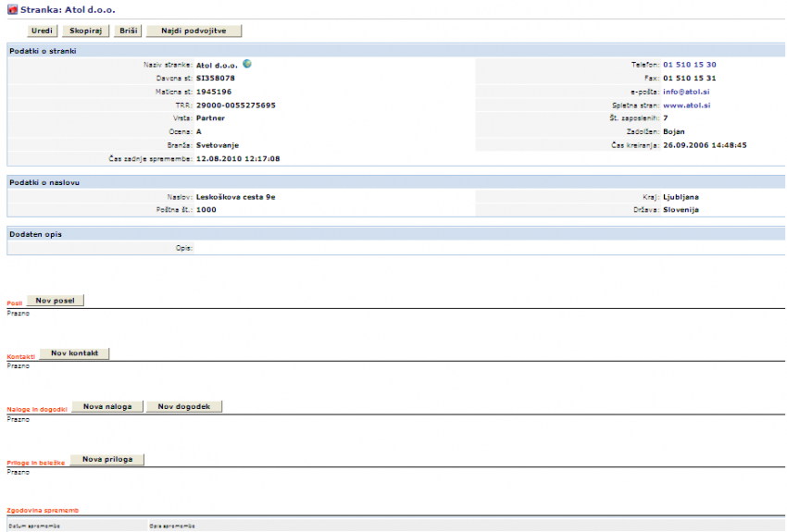Click the Podatki o naslovu section header

point(44,182)
